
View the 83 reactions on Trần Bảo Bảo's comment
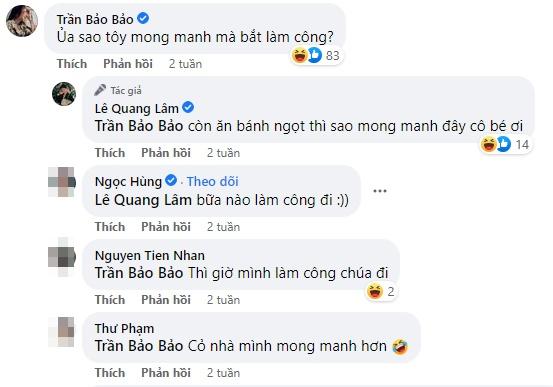coord(316,55)
